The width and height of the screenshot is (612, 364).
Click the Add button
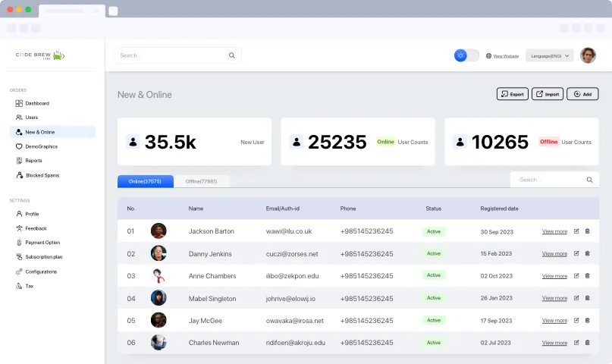[582, 94]
